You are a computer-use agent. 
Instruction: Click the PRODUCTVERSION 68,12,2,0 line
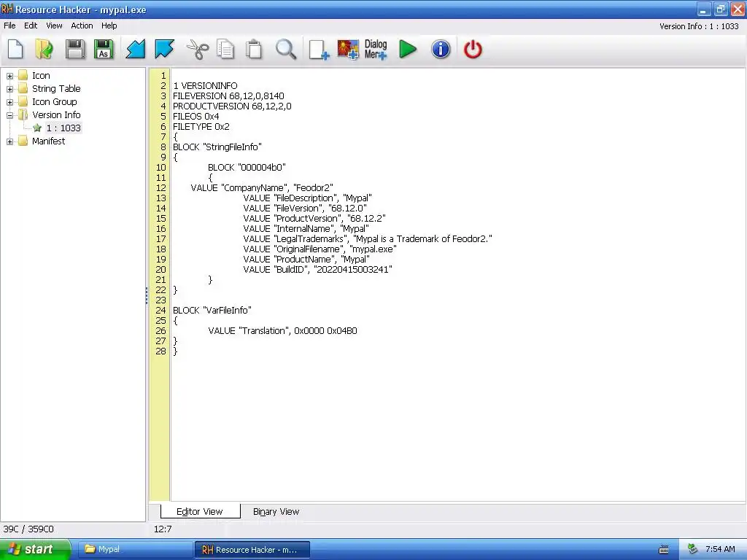click(232, 106)
